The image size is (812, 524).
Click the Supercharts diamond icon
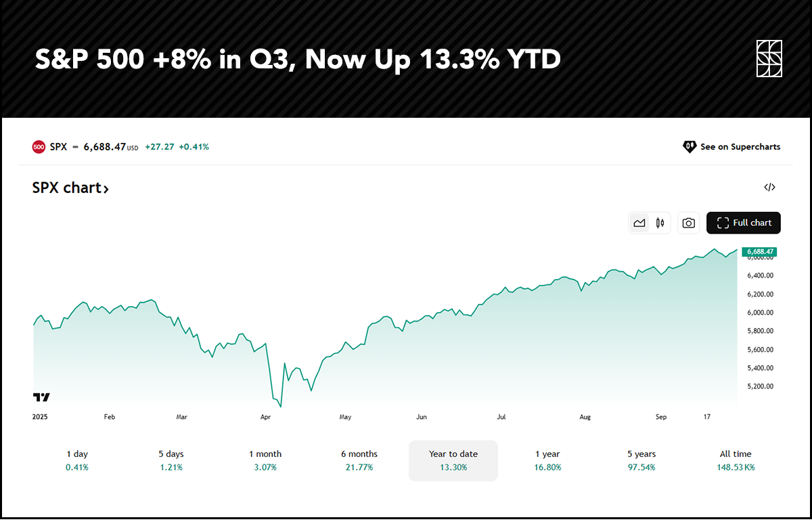click(x=690, y=146)
